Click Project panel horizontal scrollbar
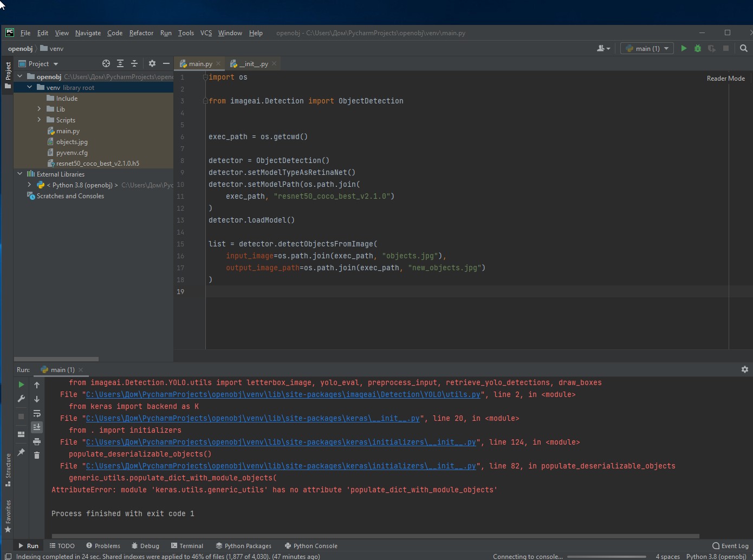 click(x=56, y=359)
